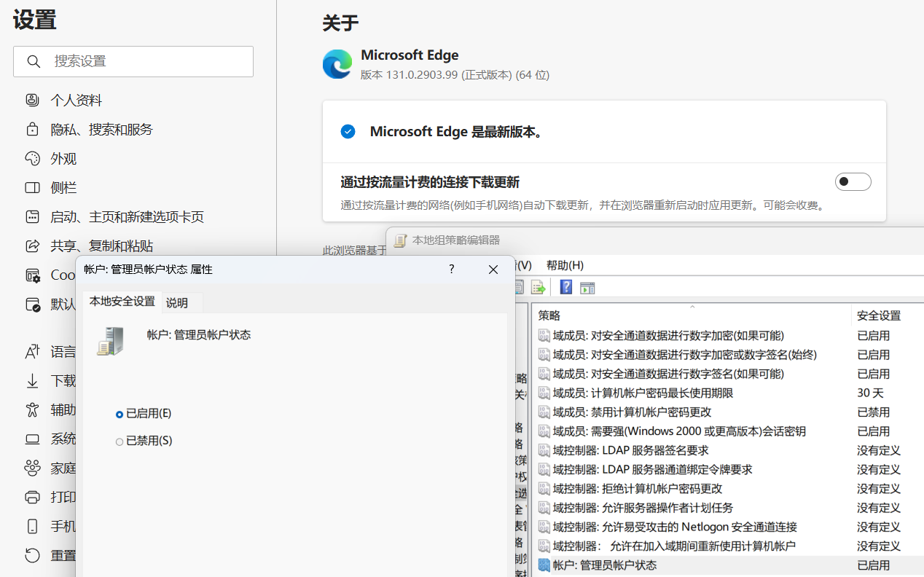The image size is (924, 577).
Task: Select the 已启用(E) radio button
Action: [120, 414]
